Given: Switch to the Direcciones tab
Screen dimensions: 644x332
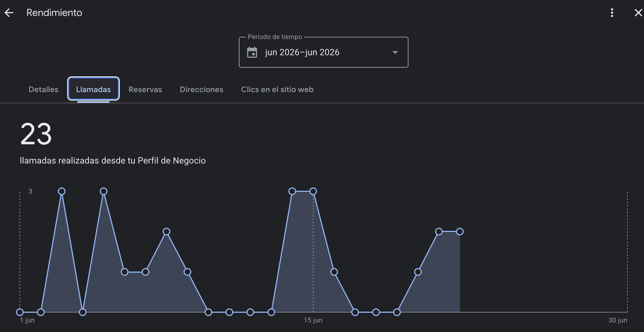Looking at the screenshot, I should [x=201, y=89].
